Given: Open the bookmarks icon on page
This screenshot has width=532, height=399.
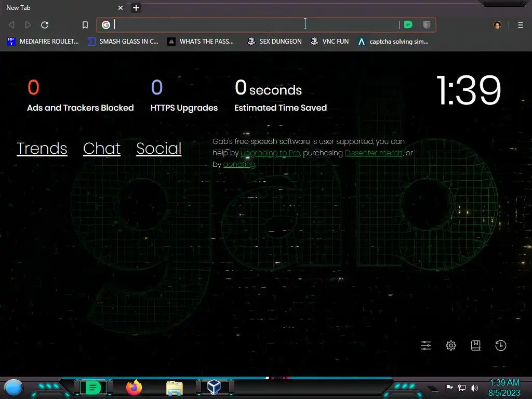Looking at the screenshot, I should click(476, 345).
